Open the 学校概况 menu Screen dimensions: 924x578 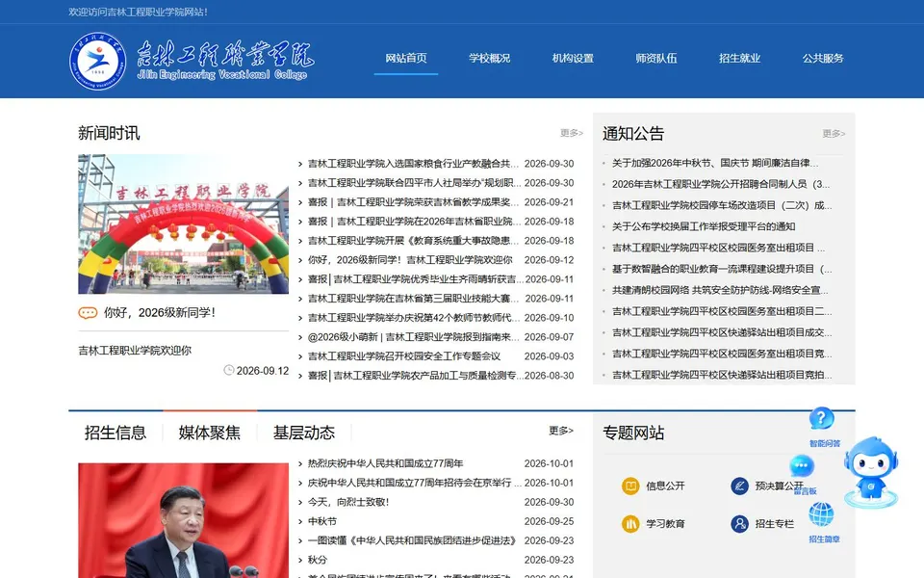click(x=489, y=58)
